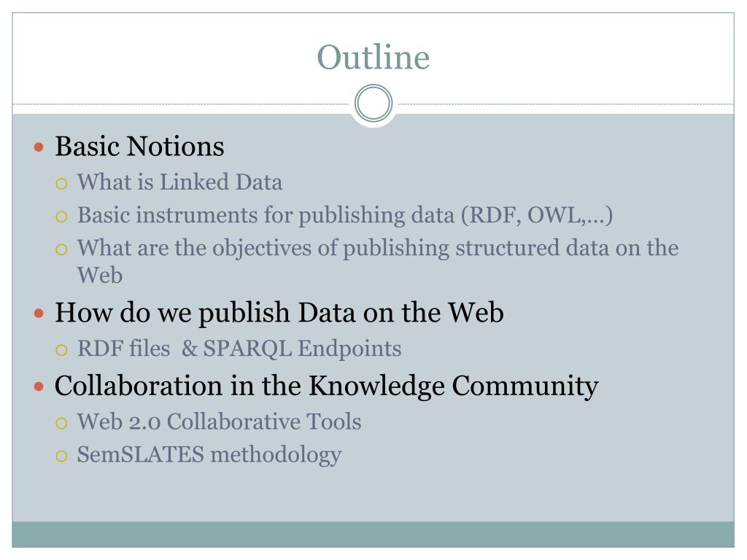Viewport: 747px width, 560px height.
Task: Click the orange bullet beside 'Basic Notions'
Action: (x=39, y=147)
